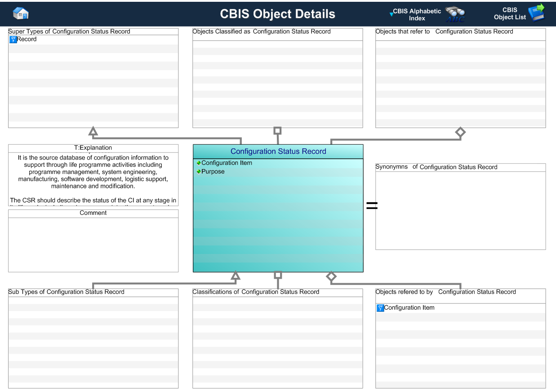556x392 pixels.
Task: Click the T:Explanation header
Action: 93,148
